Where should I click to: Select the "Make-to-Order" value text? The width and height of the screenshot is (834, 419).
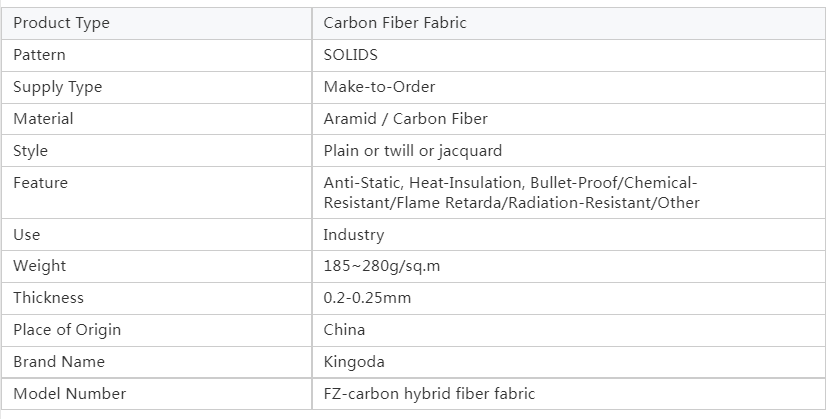coord(379,87)
